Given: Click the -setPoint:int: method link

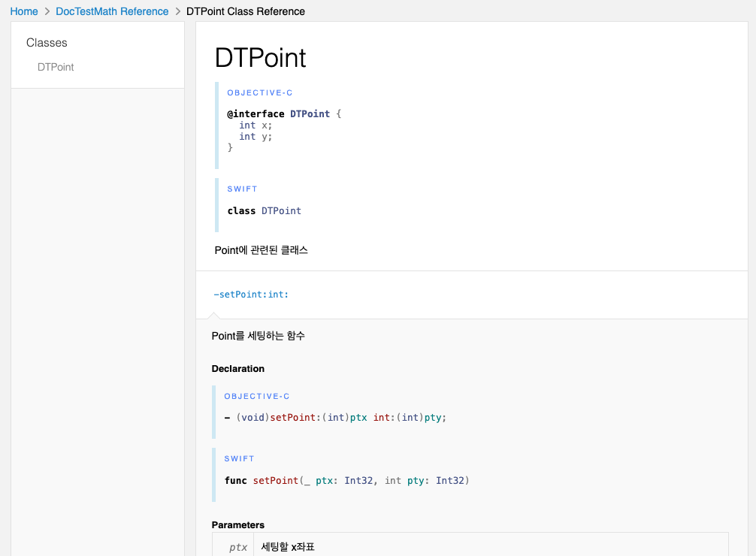Looking at the screenshot, I should pos(251,295).
